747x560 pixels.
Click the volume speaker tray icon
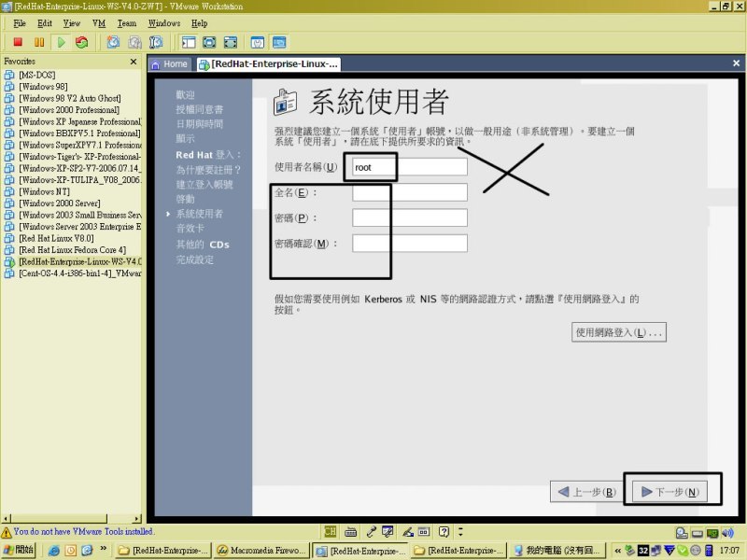click(728, 532)
